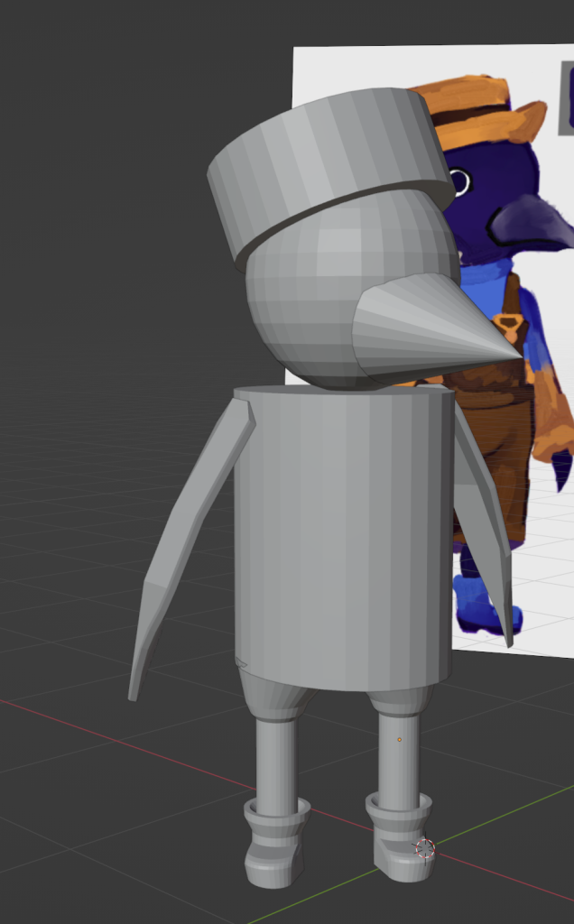Click the small orange origin dot

click(400, 740)
